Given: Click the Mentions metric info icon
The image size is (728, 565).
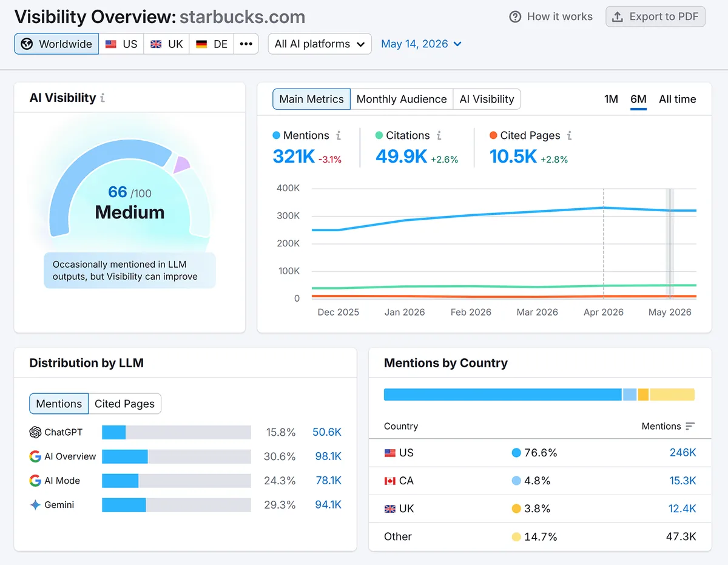Looking at the screenshot, I should pyautogui.click(x=339, y=135).
